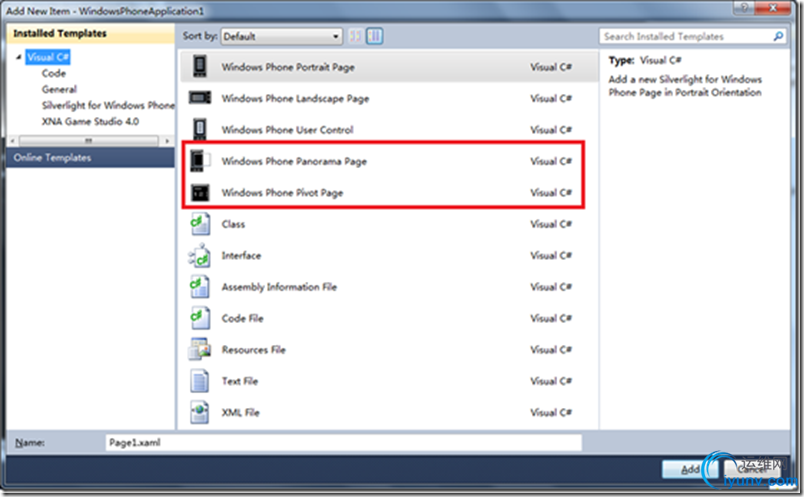
Task: Click the tree scrollbar left arrow
Action: (13, 140)
